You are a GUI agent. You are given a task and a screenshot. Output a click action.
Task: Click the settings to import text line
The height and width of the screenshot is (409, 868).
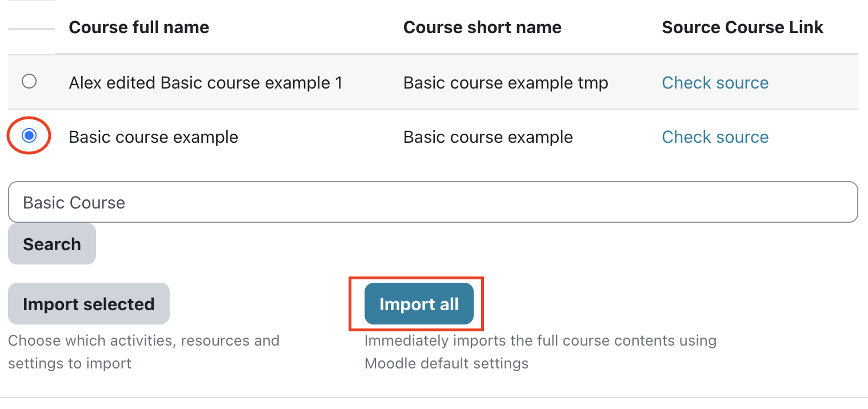pyautogui.click(x=70, y=363)
